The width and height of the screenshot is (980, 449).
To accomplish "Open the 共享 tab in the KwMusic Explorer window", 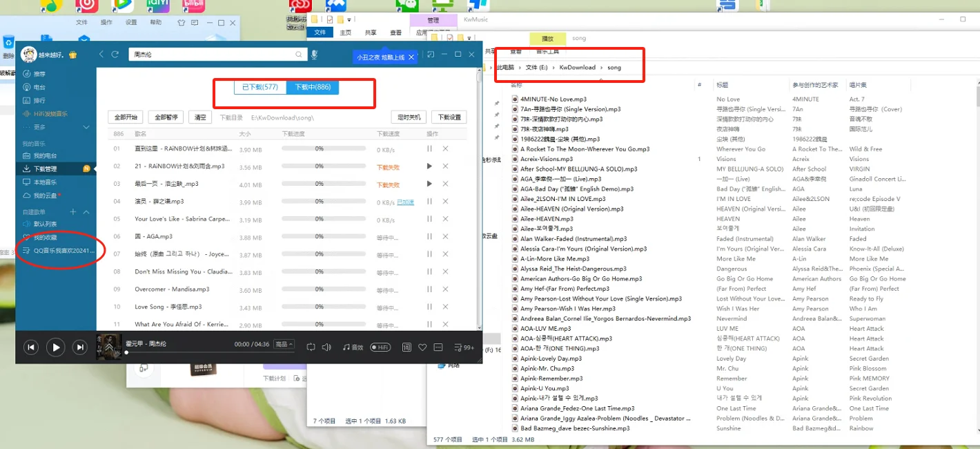I will point(371,32).
